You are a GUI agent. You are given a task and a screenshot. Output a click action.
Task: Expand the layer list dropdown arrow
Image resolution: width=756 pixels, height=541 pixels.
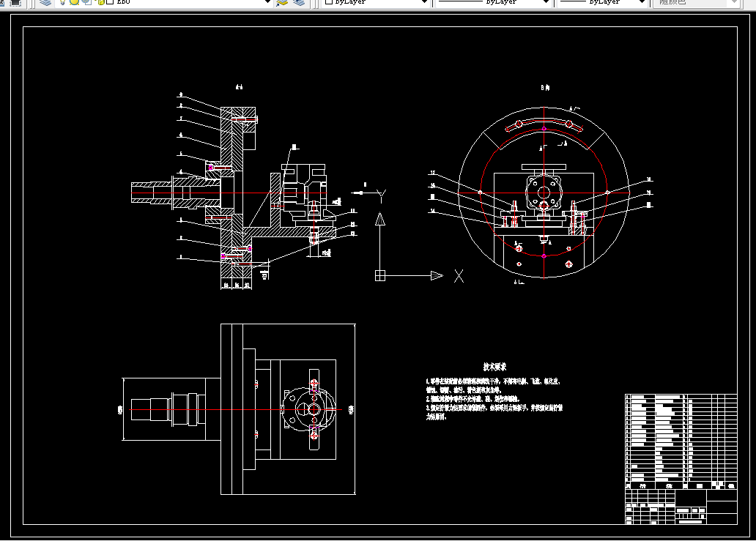pos(267,2)
